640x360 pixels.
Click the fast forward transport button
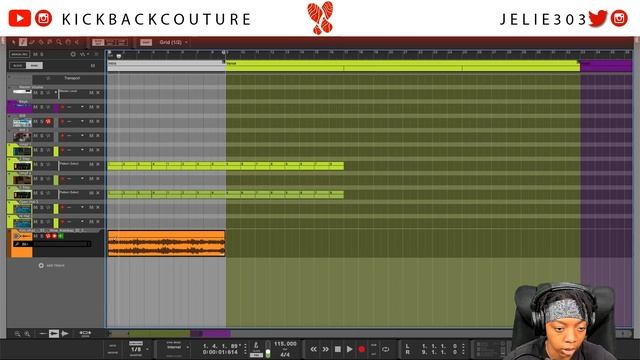tap(325, 349)
